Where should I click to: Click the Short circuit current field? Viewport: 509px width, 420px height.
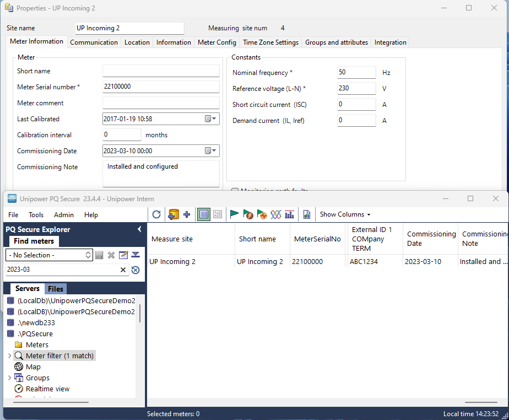point(356,104)
